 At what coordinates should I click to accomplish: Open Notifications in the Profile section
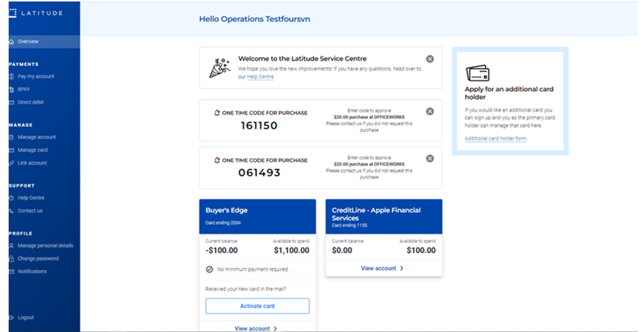point(32,271)
